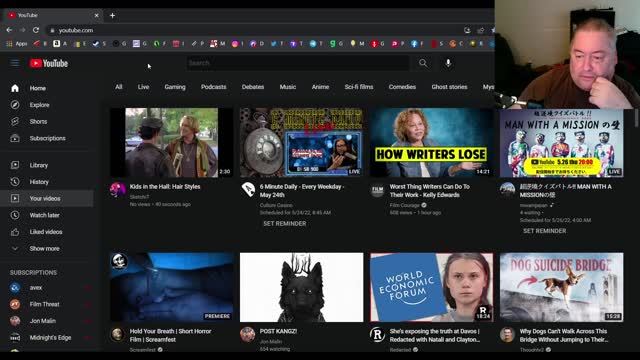Open Dog Suicide Bridge thumbnail
This screenshot has height=360, width=640.
[x=561, y=287]
